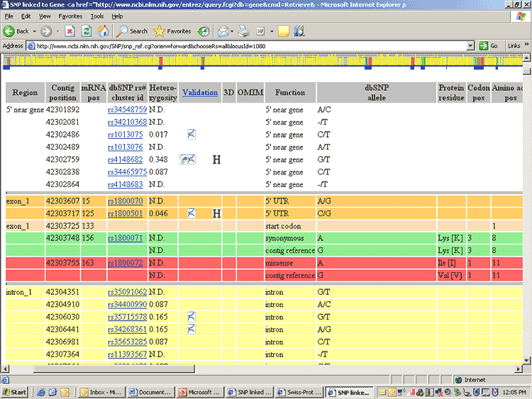The width and height of the screenshot is (532, 399).
Task: Open the rs35091062 intron SNP link
Action: (x=127, y=292)
